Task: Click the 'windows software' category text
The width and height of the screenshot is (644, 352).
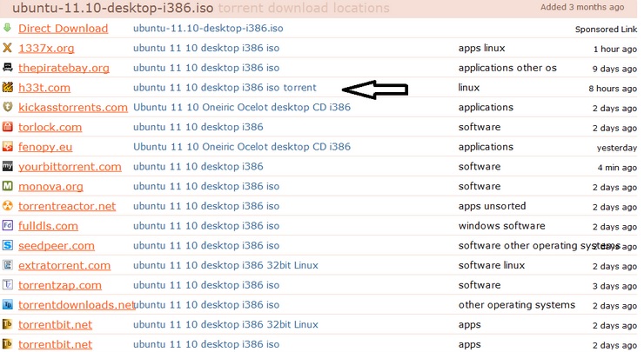Action: pyautogui.click(x=502, y=226)
